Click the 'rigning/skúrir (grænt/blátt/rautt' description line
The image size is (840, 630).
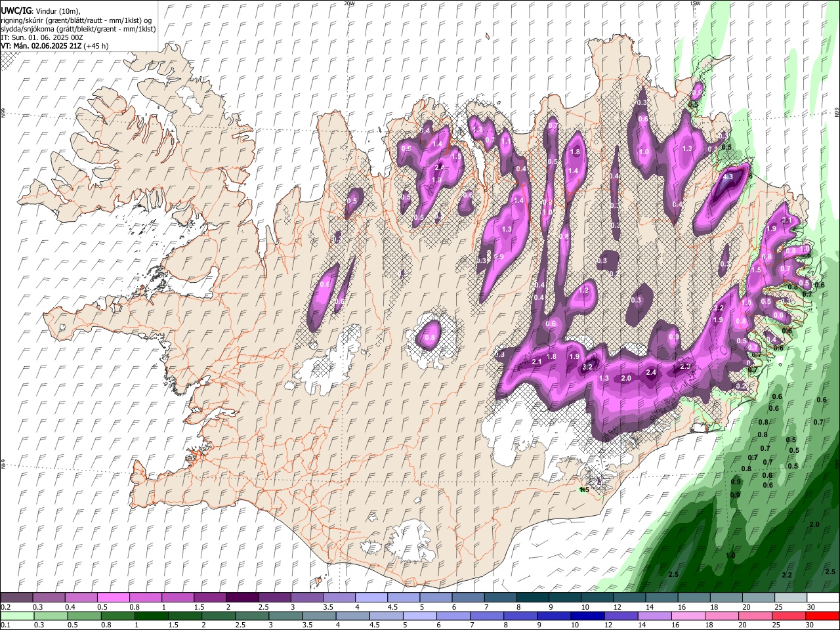(x=77, y=20)
